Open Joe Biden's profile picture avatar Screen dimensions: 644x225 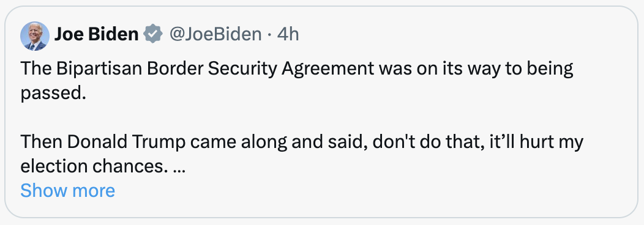[x=35, y=36]
